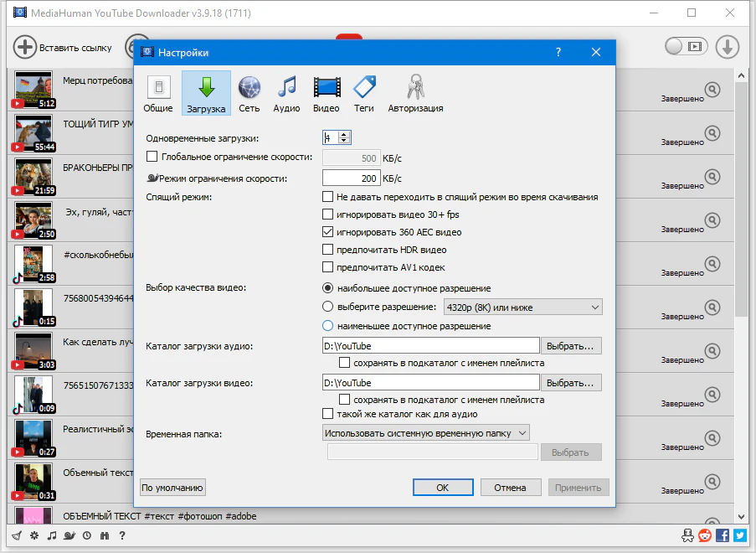
Task: Open the Twitter icon link
Action: point(739,535)
